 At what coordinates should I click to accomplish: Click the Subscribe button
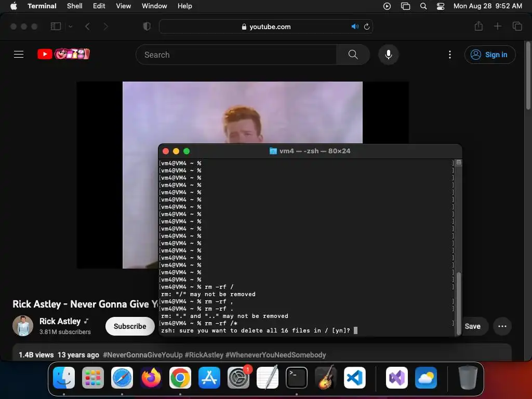click(x=130, y=326)
